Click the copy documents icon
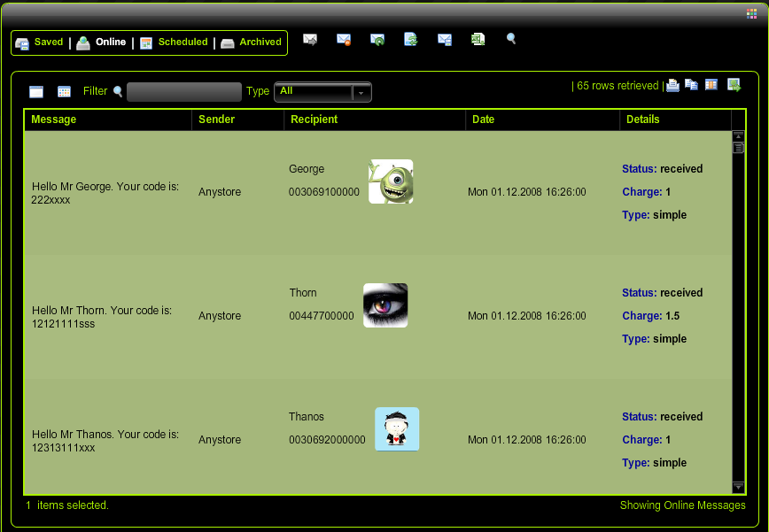The height and width of the screenshot is (532, 769). pos(692,85)
